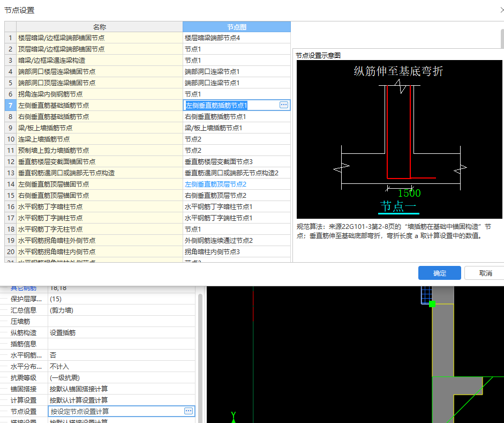504x423 pixels.
Task: Select row 左侧垂直筋基础插筋节点
Action: [99, 106]
